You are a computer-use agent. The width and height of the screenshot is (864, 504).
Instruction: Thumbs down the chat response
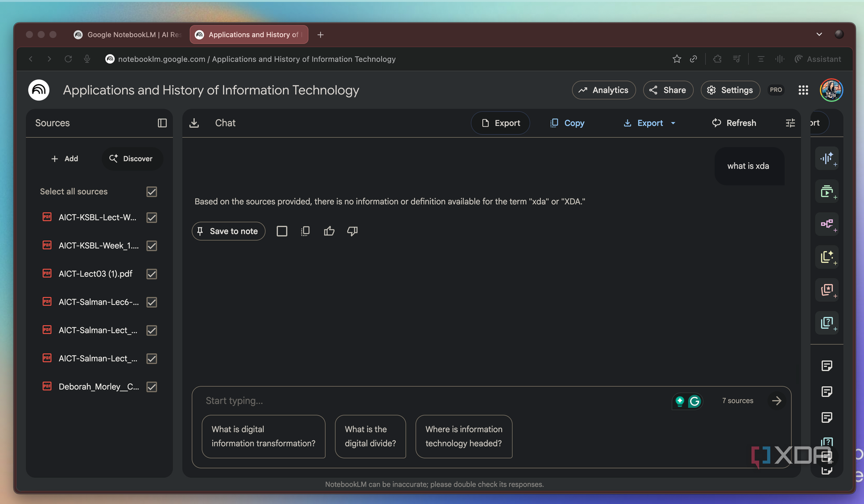[352, 231]
